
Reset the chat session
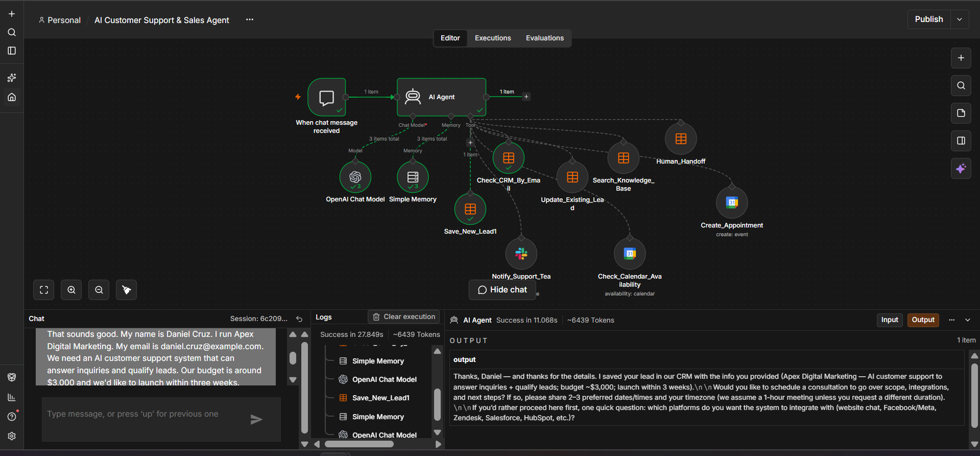[299, 319]
